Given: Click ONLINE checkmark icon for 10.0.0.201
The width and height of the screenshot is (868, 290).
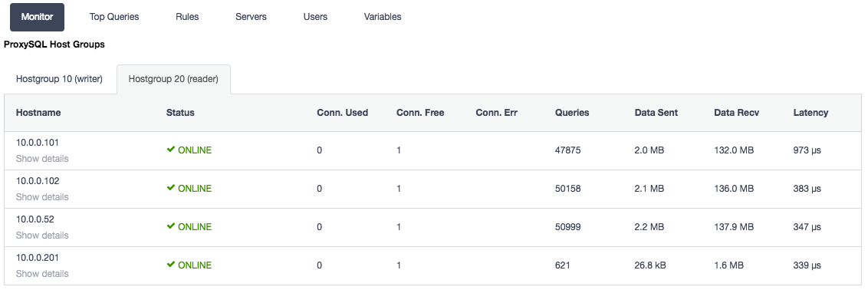Looking at the screenshot, I should coord(170,265).
